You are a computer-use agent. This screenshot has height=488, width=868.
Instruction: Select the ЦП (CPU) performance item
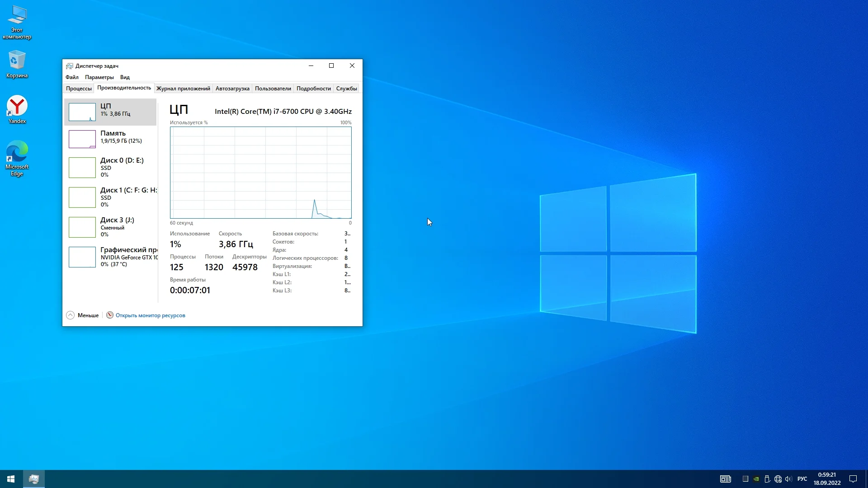click(111, 112)
